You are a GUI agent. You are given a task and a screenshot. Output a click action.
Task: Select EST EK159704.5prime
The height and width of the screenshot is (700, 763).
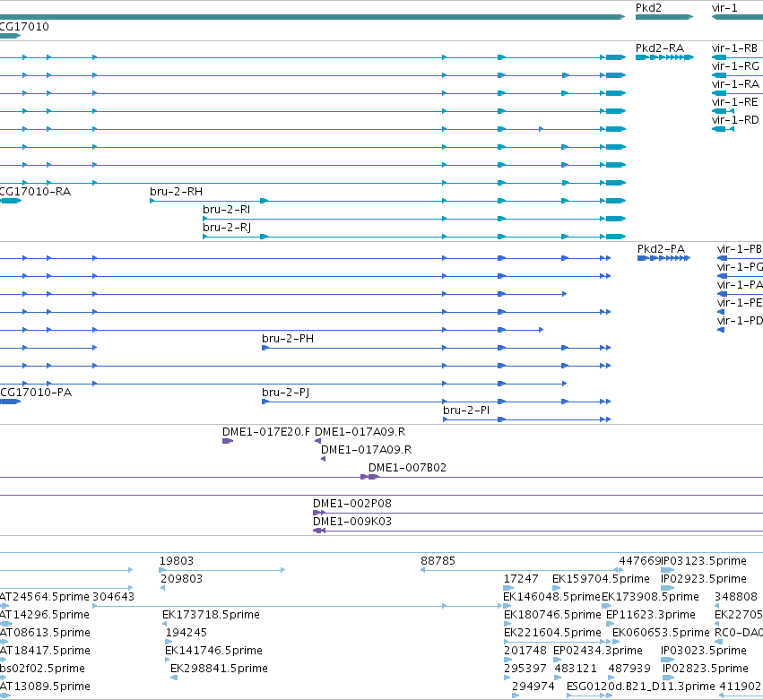pos(601,579)
